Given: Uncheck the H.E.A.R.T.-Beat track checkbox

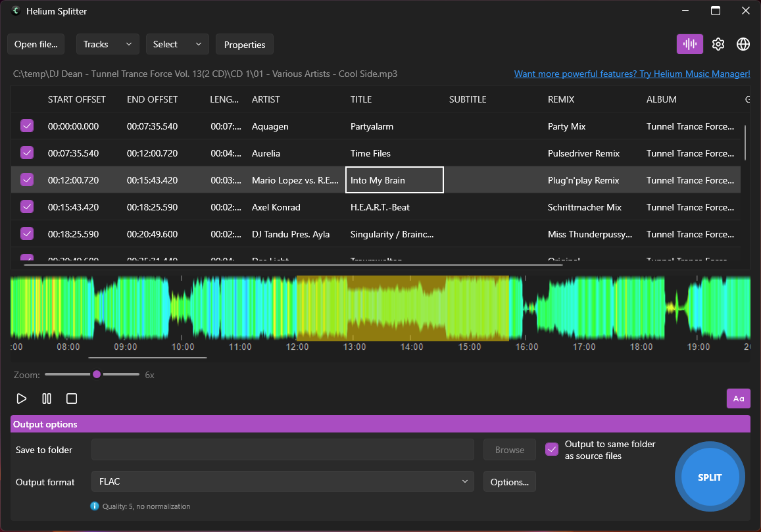Looking at the screenshot, I should tap(27, 206).
